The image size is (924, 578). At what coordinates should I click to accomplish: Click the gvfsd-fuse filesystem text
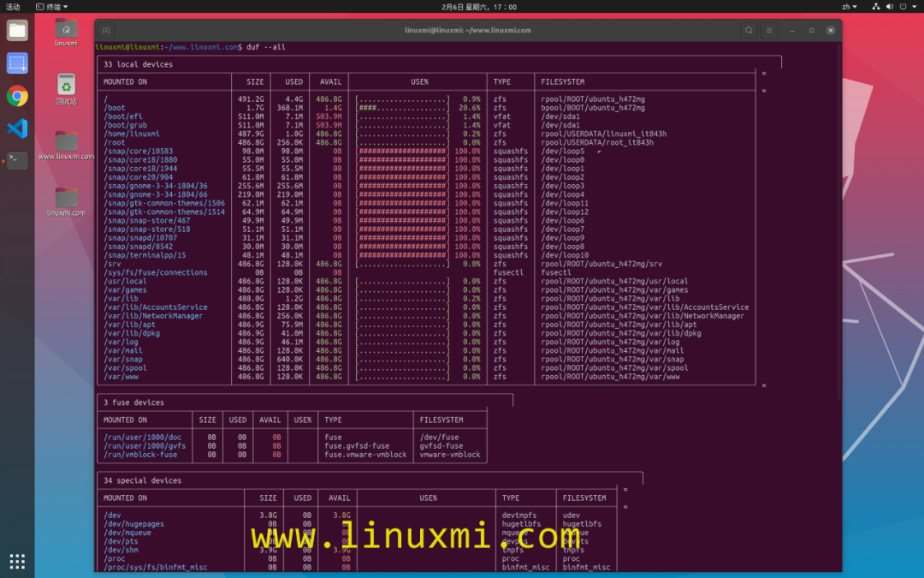(441, 446)
